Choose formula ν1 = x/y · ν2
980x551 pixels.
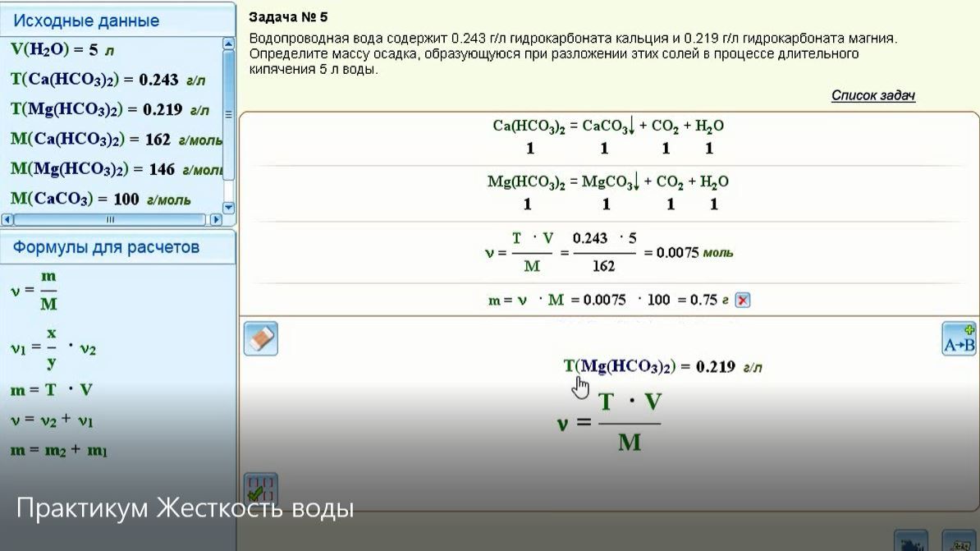(x=53, y=347)
